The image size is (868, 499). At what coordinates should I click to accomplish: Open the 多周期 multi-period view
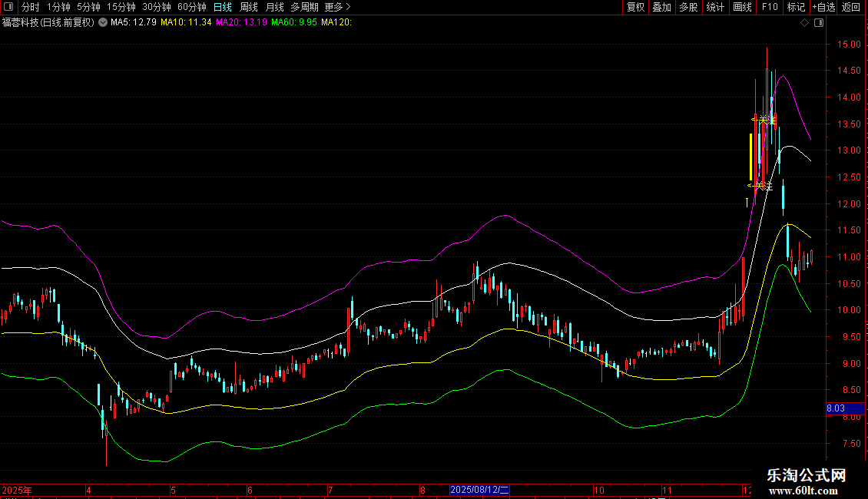tap(304, 7)
